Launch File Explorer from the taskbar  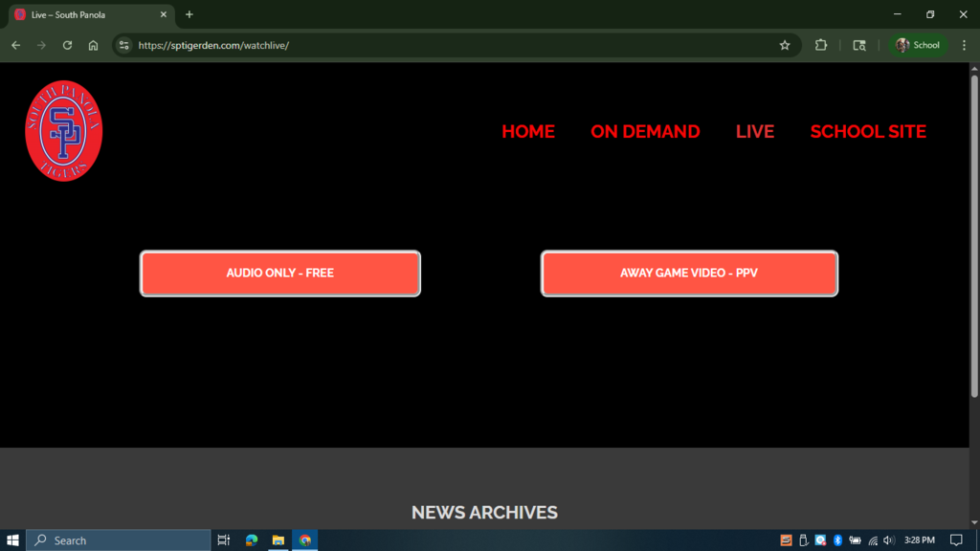(x=278, y=540)
